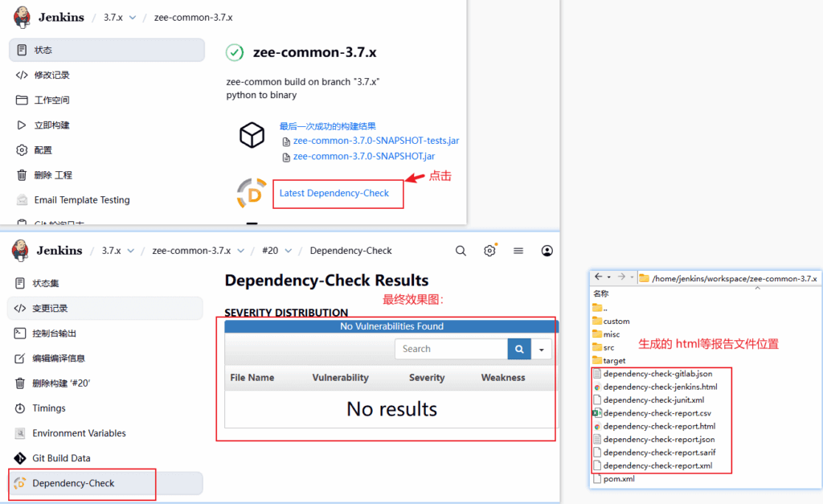Sort results by Severity column header

coord(427,378)
